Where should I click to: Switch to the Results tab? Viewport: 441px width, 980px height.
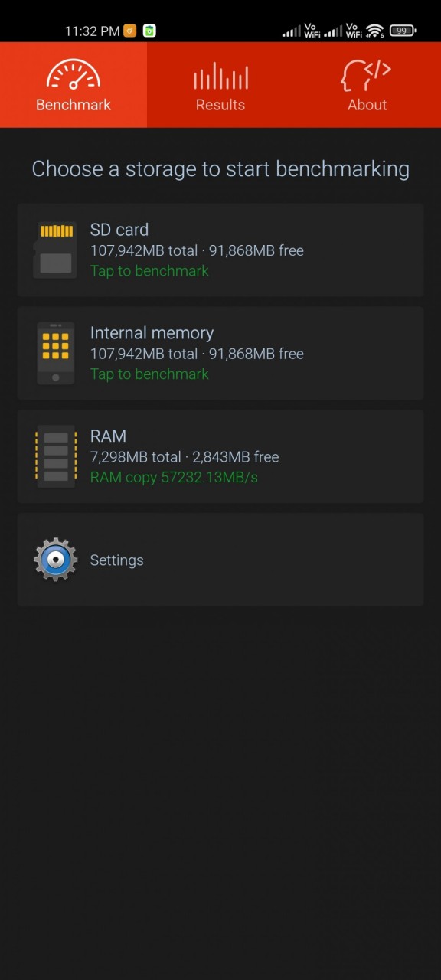tap(220, 85)
